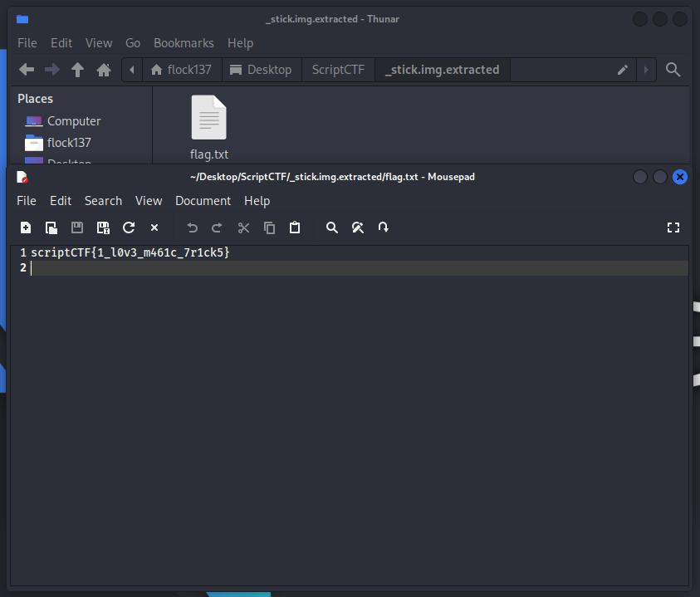The width and height of the screenshot is (700, 597).
Task: Navigate to parent folder with up arrow
Action: [x=78, y=70]
